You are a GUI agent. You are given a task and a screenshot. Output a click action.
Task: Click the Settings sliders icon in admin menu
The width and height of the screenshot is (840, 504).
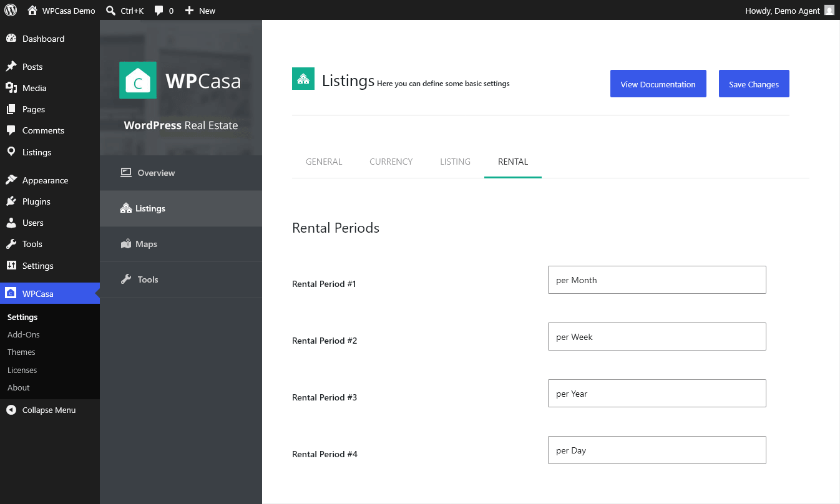tap(11, 266)
